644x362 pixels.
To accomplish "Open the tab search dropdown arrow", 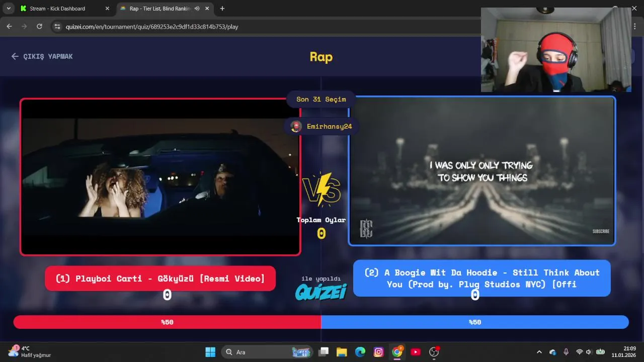I will (9, 9).
